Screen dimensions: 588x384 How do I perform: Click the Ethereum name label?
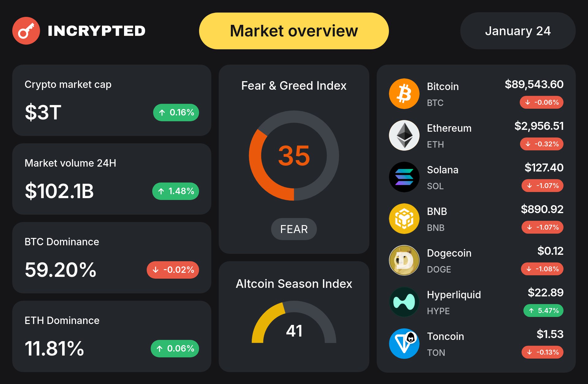(x=449, y=128)
